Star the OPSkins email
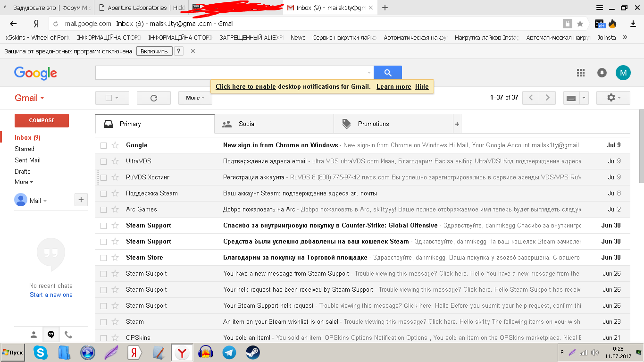 click(115, 338)
